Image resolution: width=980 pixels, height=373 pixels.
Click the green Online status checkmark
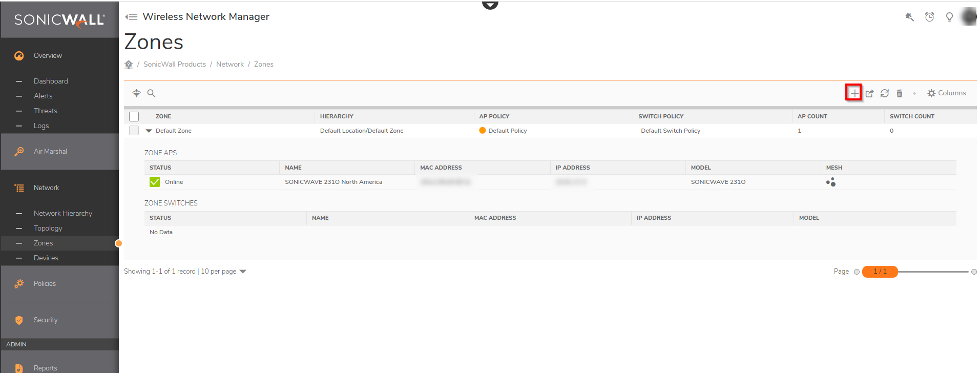pos(155,182)
